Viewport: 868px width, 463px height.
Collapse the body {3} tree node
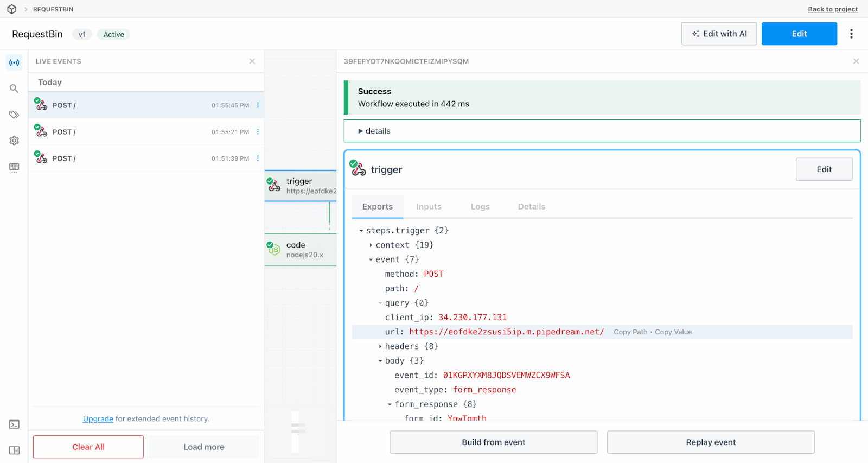tap(380, 361)
